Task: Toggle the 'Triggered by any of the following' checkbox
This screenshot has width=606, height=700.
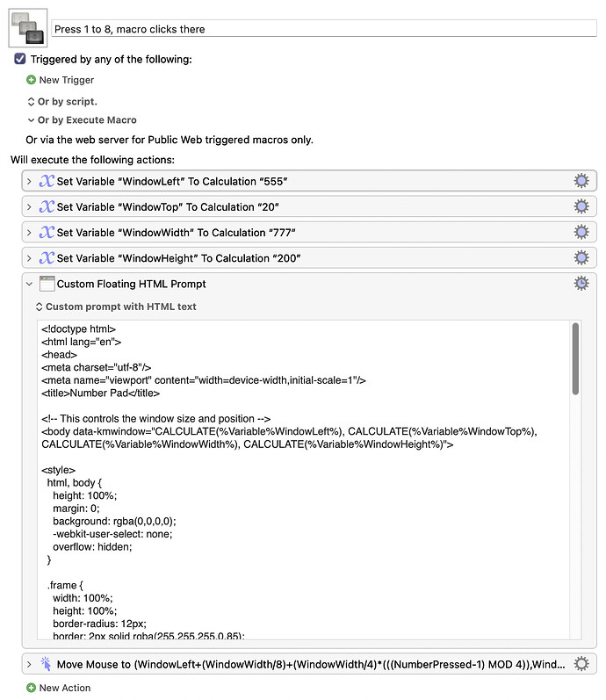Action: (20, 59)
